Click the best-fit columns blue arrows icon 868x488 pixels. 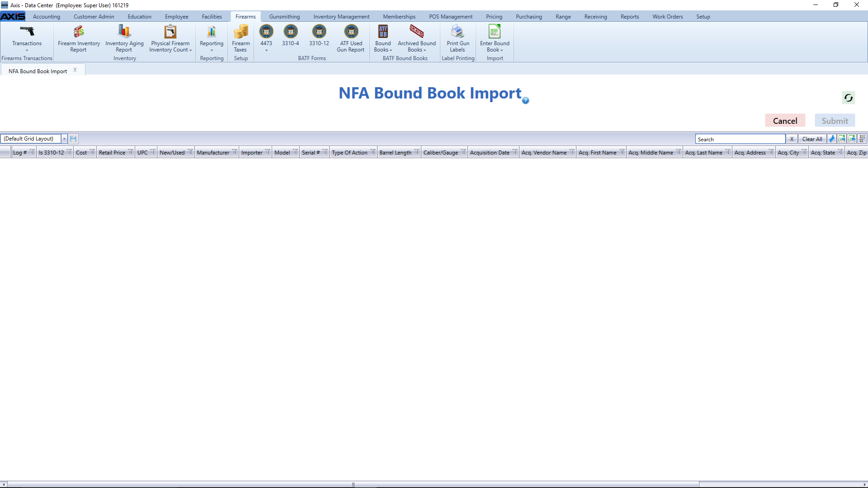(832, 139)
